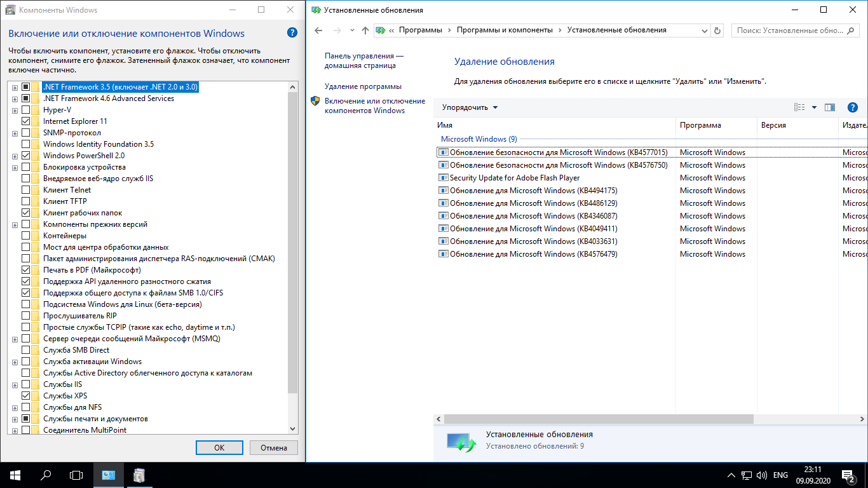This screenshot has width=868, height=488.
Task: Click the volume icon in system tray
Action: [762, 475]
